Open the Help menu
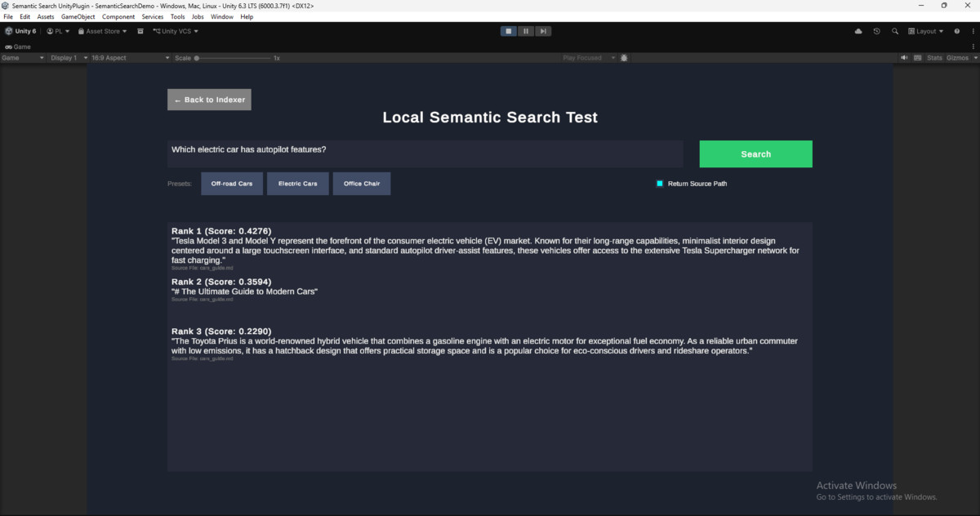 point(247,16)
